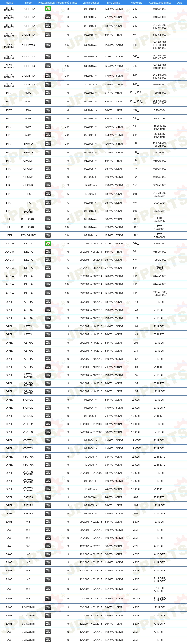Select production range 01.2006 -> 02.2015
Viewport: 187px width, 644px height.
tap(91, 538)
